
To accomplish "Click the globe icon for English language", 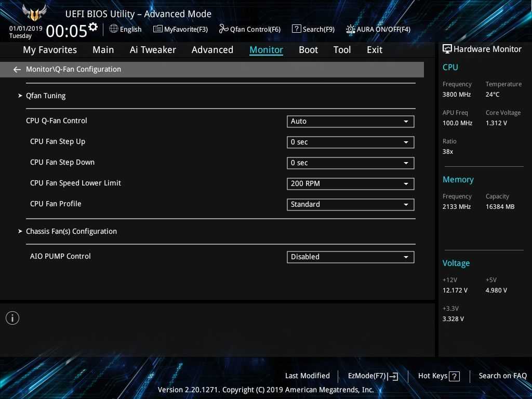I will 114,29.
